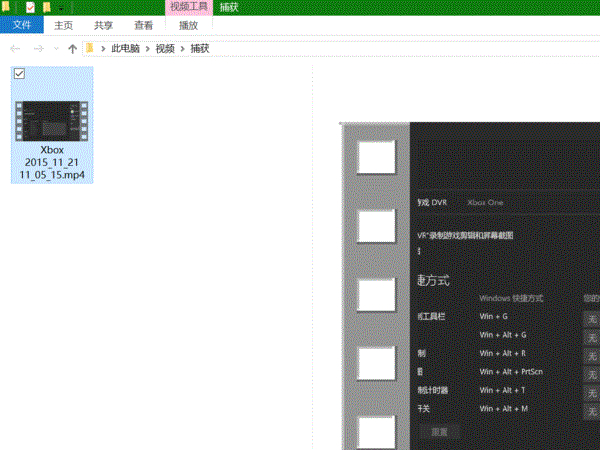The height and width of the screenshot is (450, 600).
Task: Select the Xbox mp4 video thumbnail
Action: 52,120
